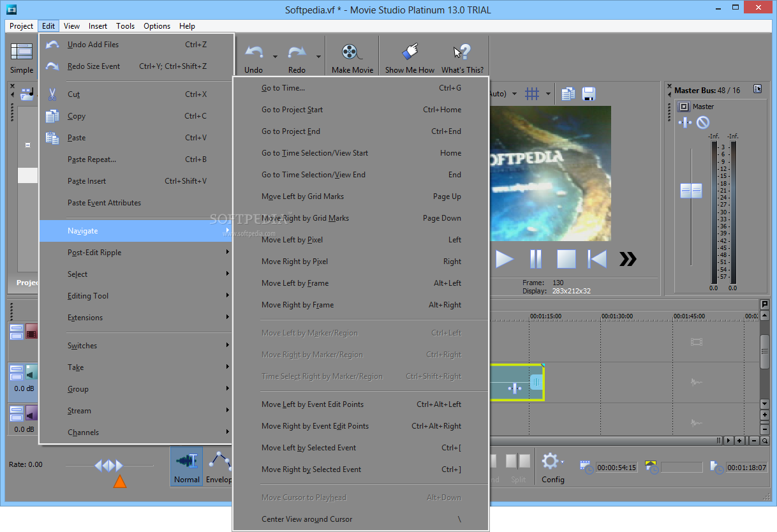Open the Tools menu
The height and width of the screenshot is (532, 777).
(x=125, y=26)
